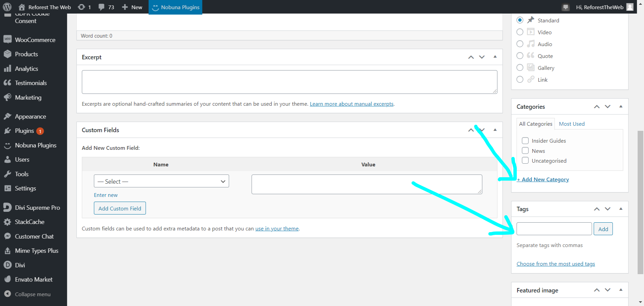Screen dimensions: 644x306
Task: Click the Testimonials quote icon
Action: click(7, 83)
